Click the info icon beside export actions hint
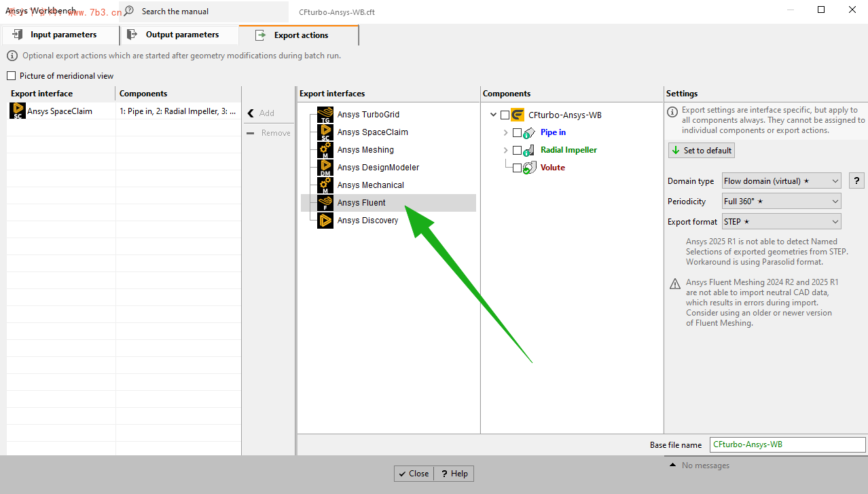 [12, 56]
